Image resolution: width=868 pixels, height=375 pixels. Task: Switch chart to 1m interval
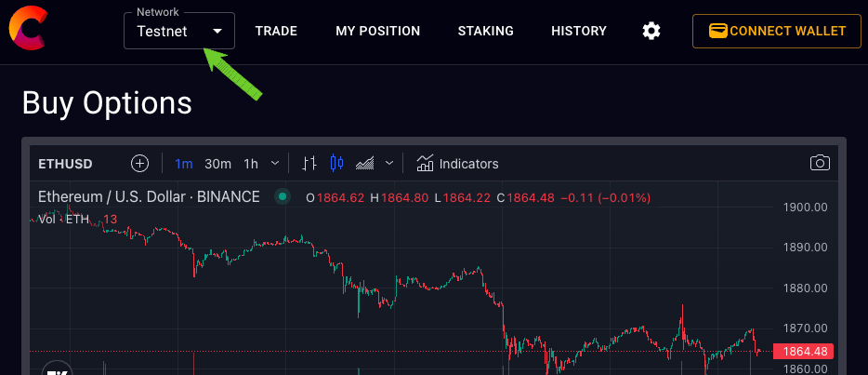coord(184,164)
